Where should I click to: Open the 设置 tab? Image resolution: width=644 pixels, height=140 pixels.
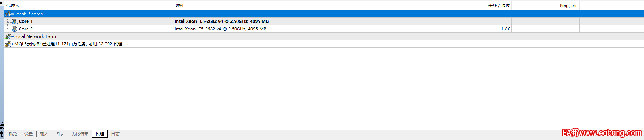pyautogui.click(x=28, y=134)
